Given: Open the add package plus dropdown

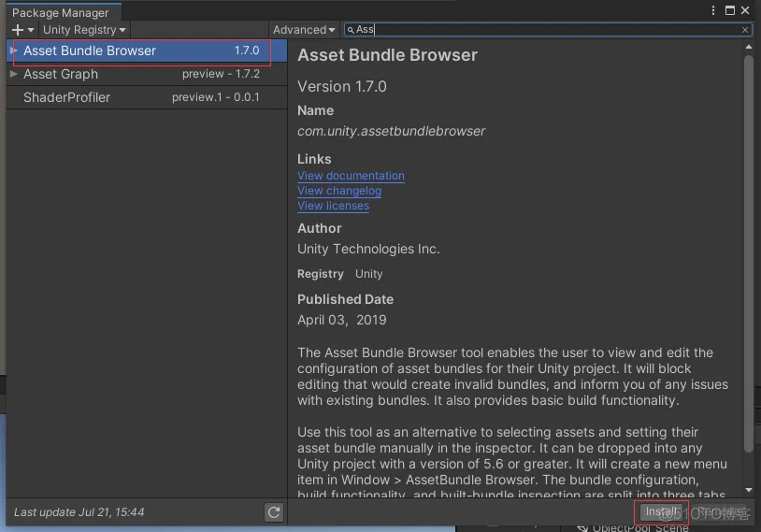Looking at the screenshot, I should (x=22, y=30).
